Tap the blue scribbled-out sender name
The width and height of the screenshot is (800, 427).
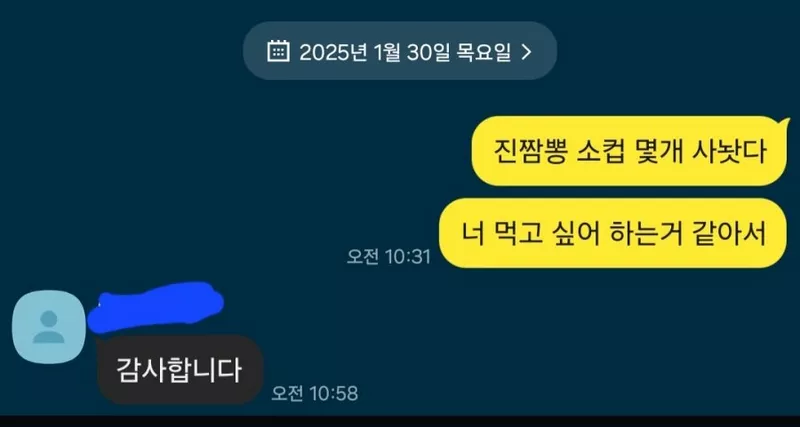156,307
